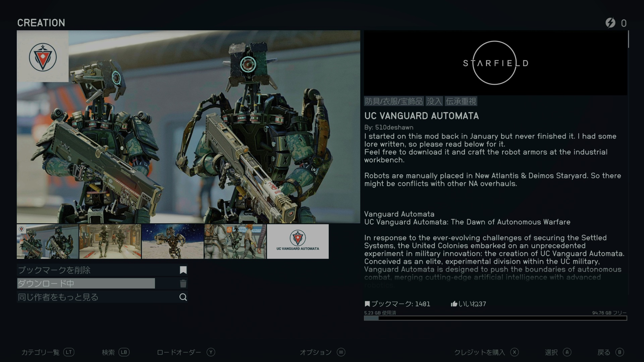
Task: Open 検索 search
Action: [x=108, y=352]
